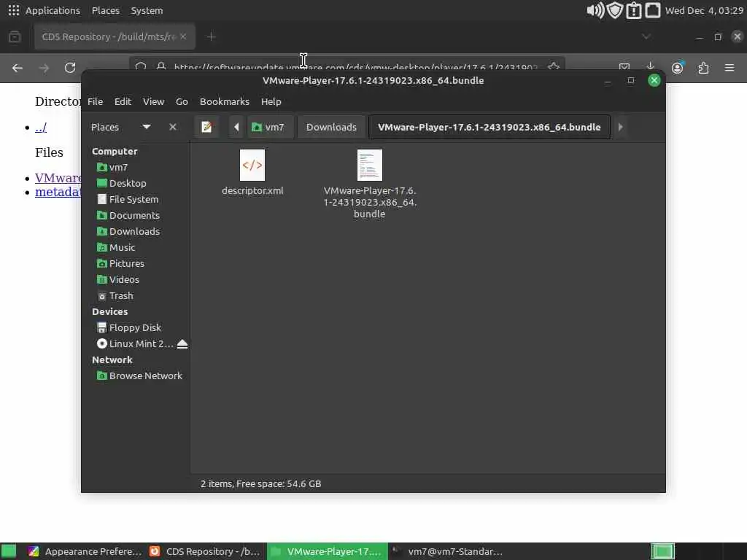Click the left path scroll arrow
Screen dimensions: 747x560
tap(236, 127)
